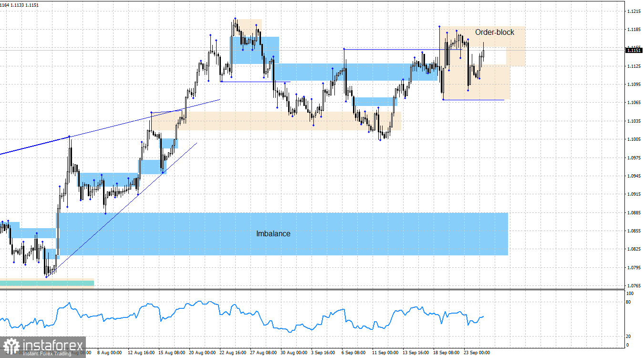This screenshot has width=644, height=358.
Task: Select the current price tag 1.1151
Action: pos(634,50)
